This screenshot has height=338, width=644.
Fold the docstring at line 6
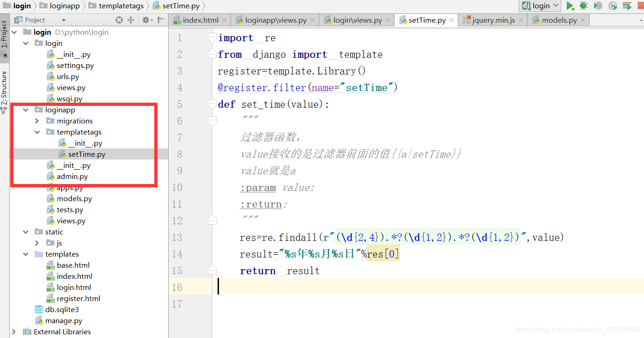(x=212, y=121)
